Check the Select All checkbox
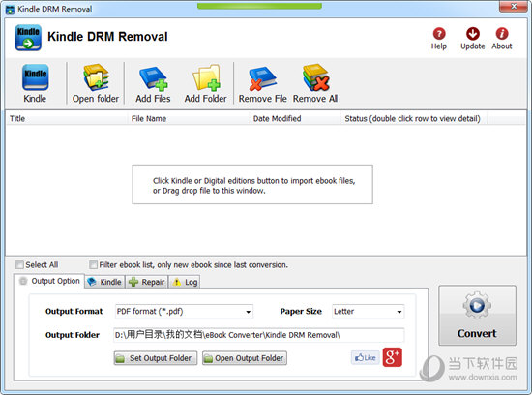Viewport: 532px width, 395px height. click(19, 264)
